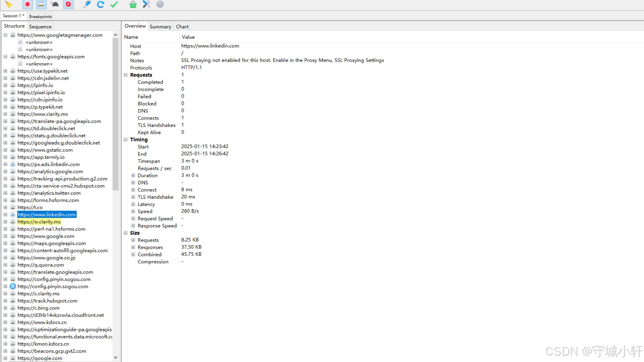The height and width of the screenshot is (362, 644).
Task: Click the green checkmark Validate icon
Action: click(114, 4)
